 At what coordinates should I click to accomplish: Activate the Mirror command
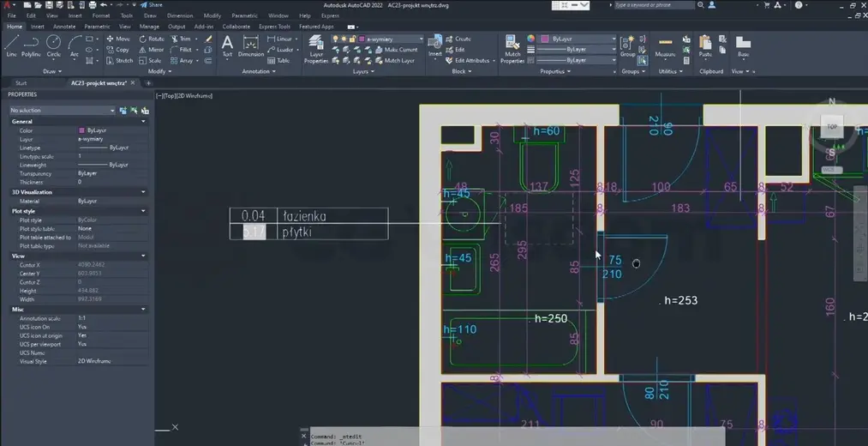[151, 49]
